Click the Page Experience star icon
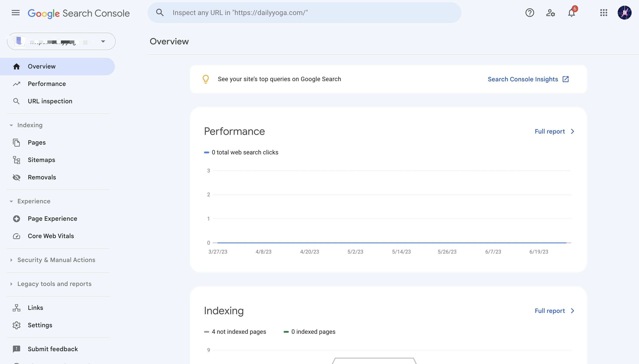 coord(17,219)
